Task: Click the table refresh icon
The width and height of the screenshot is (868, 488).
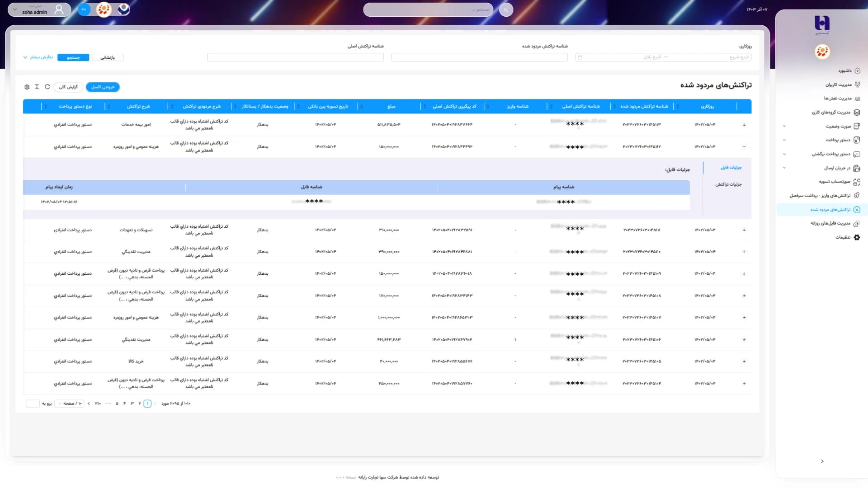Action: click(47, 87)
